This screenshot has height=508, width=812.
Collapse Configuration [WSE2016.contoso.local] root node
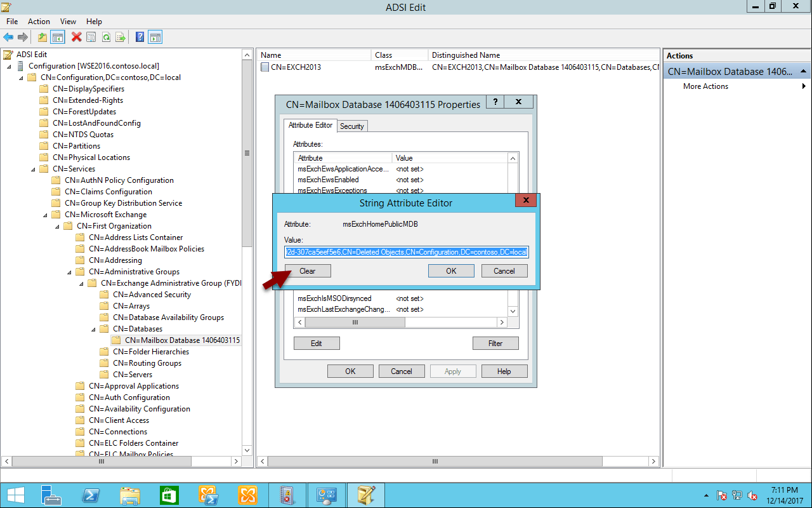(9, 66)
